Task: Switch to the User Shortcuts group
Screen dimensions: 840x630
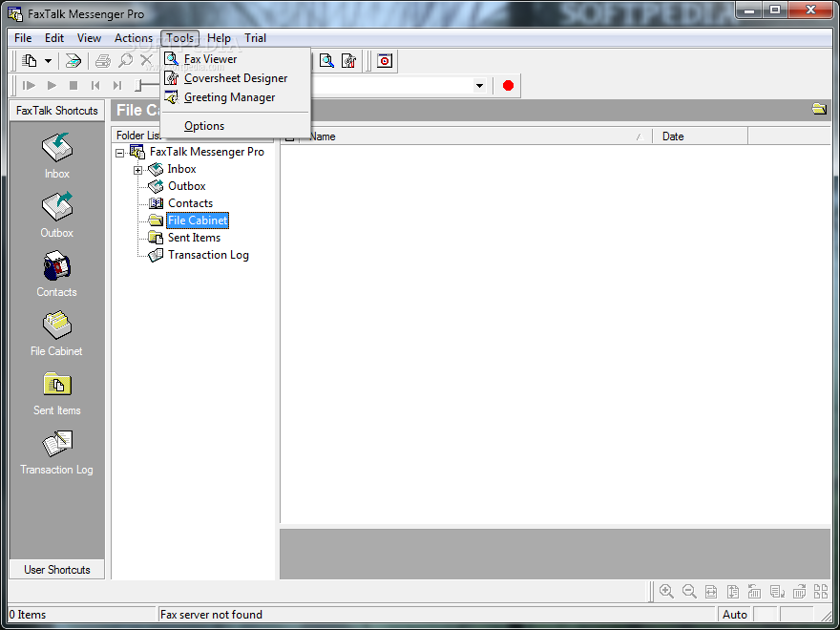Action: coord(56,570)
